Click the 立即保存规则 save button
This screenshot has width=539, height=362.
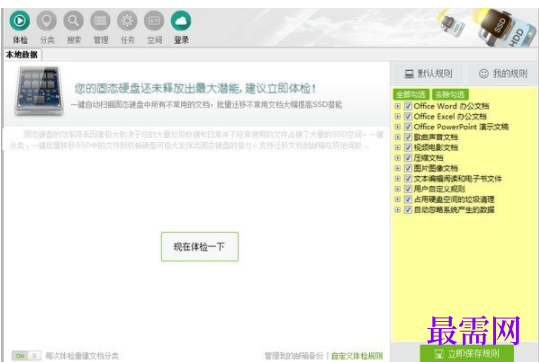[x=467, y=354]
